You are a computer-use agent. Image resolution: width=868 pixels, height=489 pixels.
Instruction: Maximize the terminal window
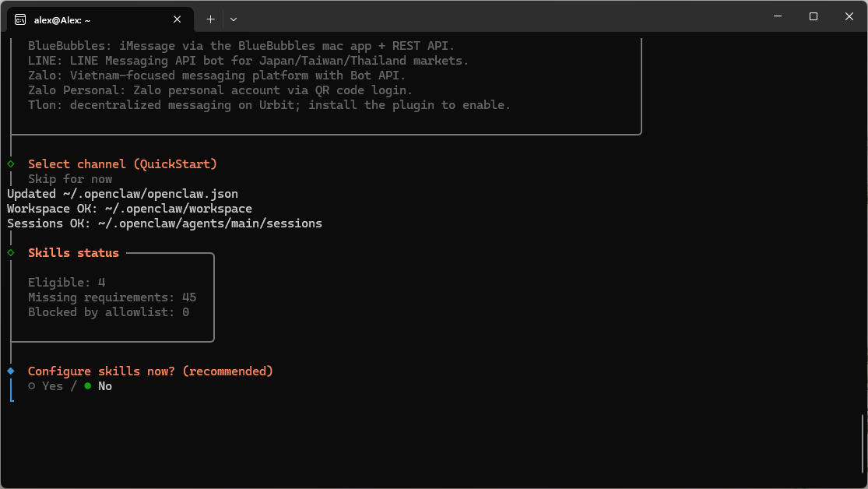point(814,16)
